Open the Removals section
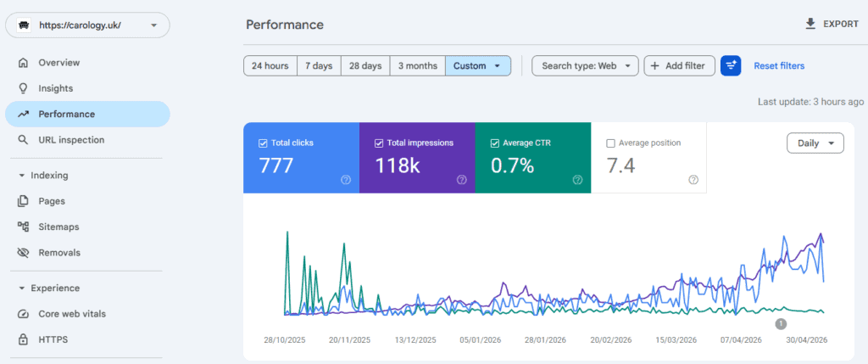 click(x=87, y=253)
